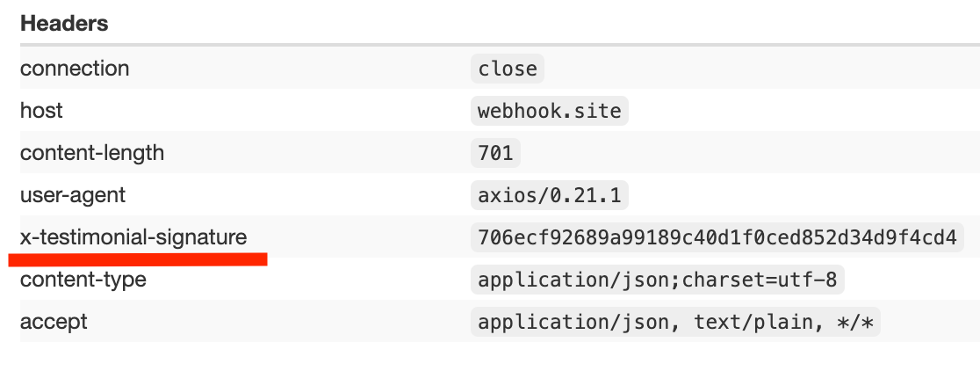
Task: Click the host header name
Action: click(x=41, y=111)
